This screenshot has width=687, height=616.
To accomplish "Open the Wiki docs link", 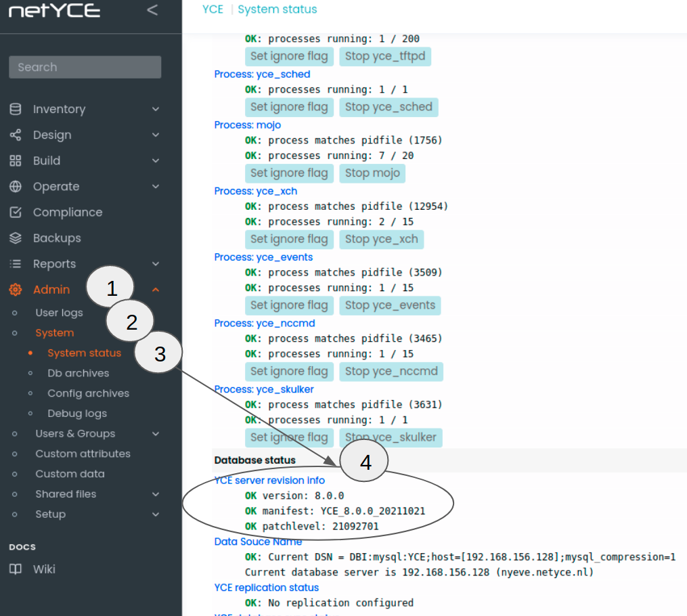I will tap(44, 569).
